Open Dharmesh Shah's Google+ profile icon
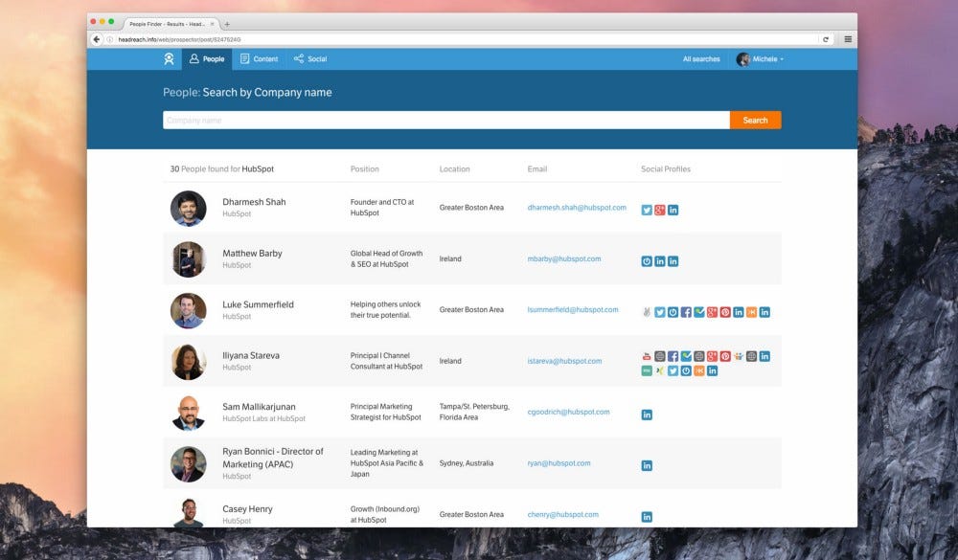Screen dimensions: 958x560 click(x=660, y=210)
